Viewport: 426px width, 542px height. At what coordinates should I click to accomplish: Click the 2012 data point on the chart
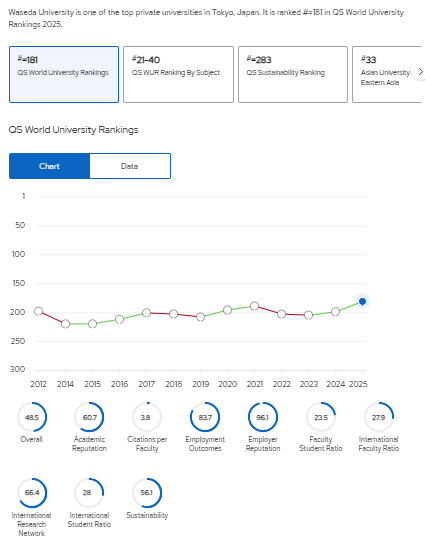click(38, 311)
